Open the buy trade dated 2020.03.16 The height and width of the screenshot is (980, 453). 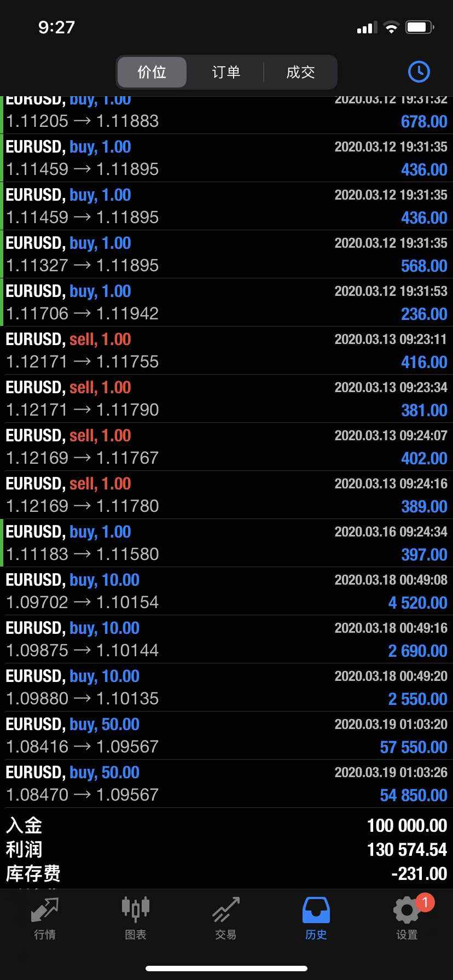coord(226,543)
